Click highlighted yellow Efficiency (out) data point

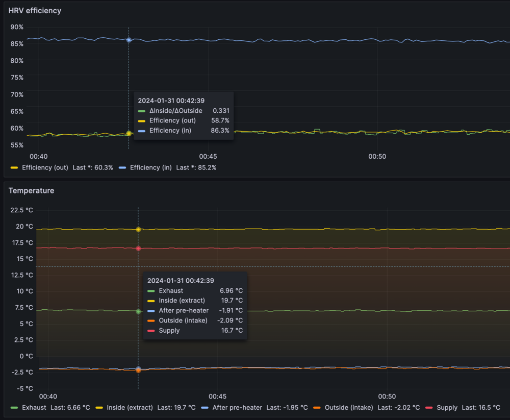pos(129,133)
